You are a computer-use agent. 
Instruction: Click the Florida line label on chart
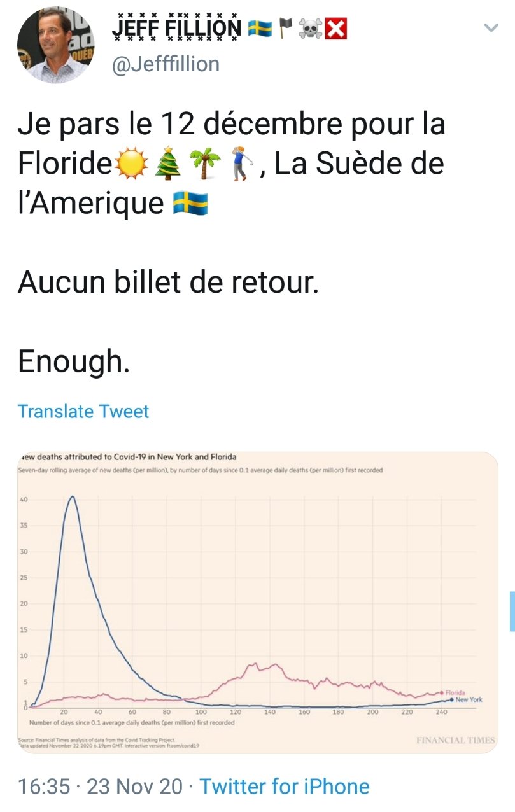[x=455, y=692]
